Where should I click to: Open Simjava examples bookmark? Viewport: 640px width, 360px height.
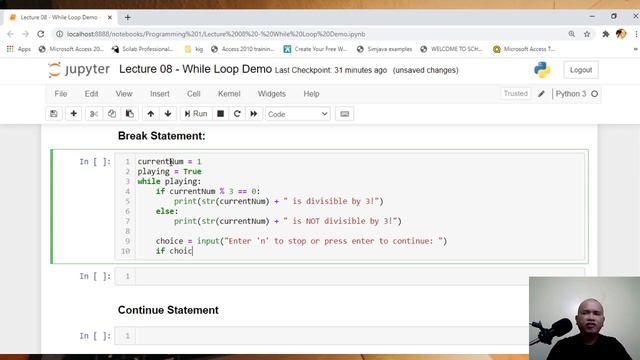coord(384,49)
